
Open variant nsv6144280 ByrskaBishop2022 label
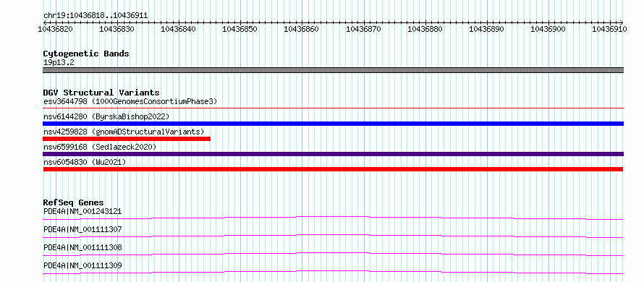106,116
